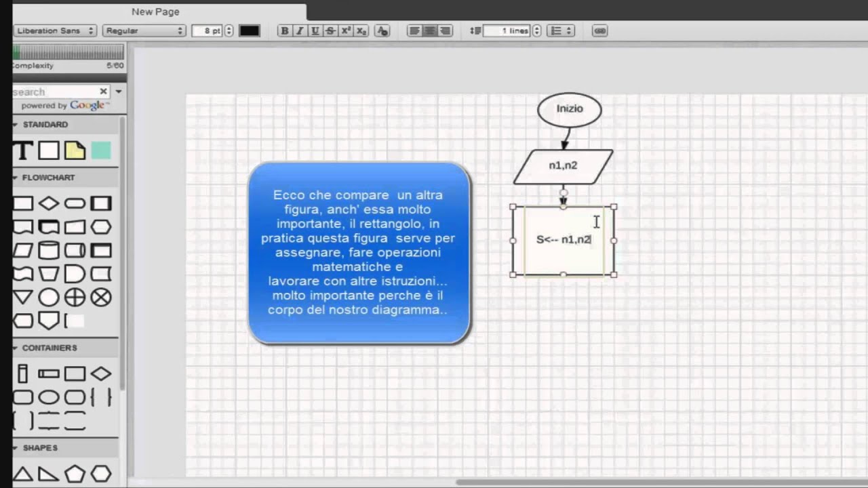Click the 8 pt font size field
Viewport: 868px width, 488px height.
point(208,30)
